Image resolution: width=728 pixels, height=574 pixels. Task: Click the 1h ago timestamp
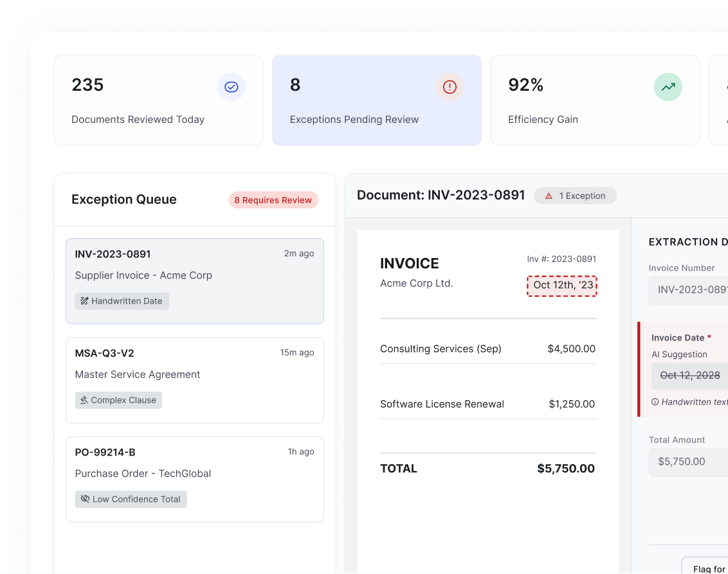point(301,451)
